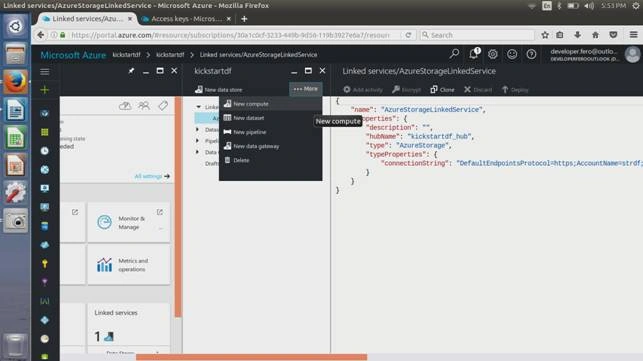Expand the Data gateways tree node
Screen dimensions: 643x361
[x=198, y=152]
